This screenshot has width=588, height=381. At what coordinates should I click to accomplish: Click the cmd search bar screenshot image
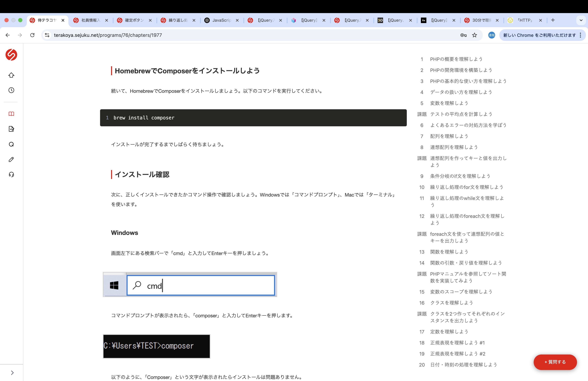190,285
